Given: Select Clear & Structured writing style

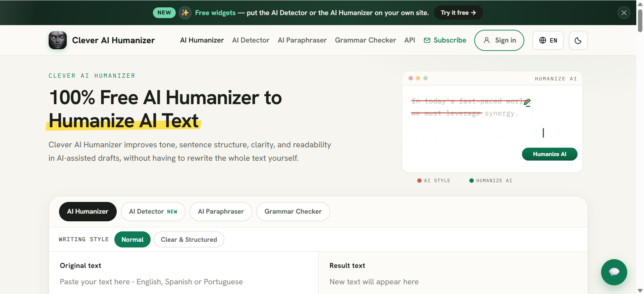Looking at the screenshot, I should tap(189, 239).
